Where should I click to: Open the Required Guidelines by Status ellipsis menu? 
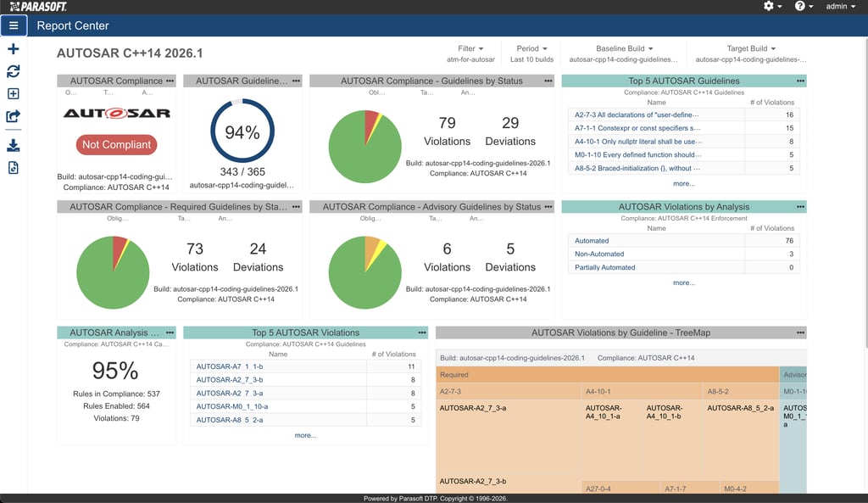(x=296, y=207)
